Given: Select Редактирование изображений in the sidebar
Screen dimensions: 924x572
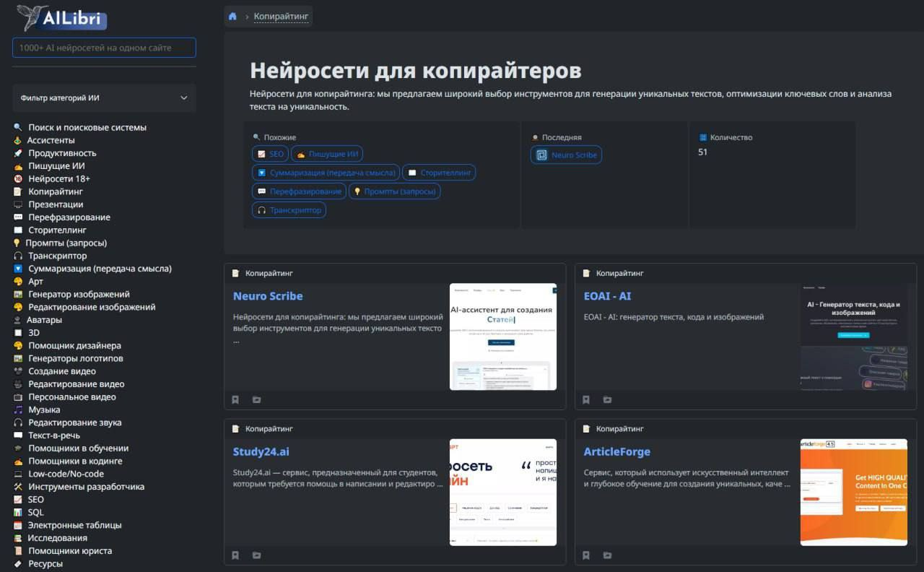Looking at the screenshot, I should click(x=92, y=308).
